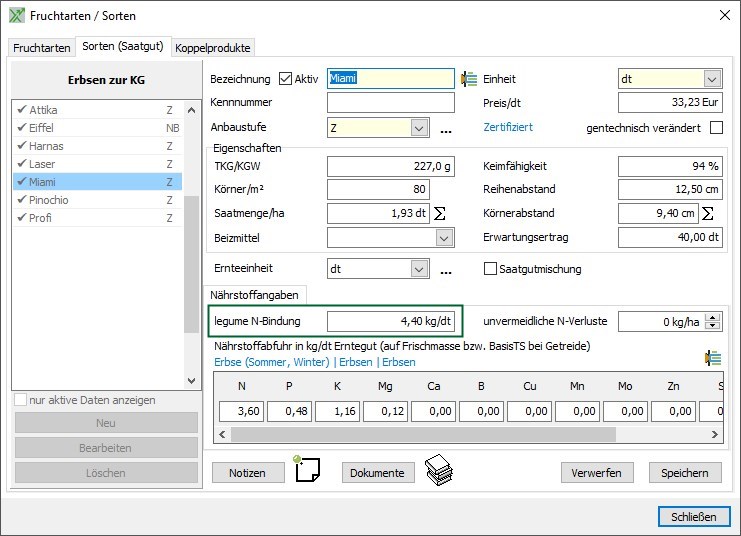The height and width of the screenshot is (536, 741).
Task: Click the nutrient table list icon
Action: [713, 358]
